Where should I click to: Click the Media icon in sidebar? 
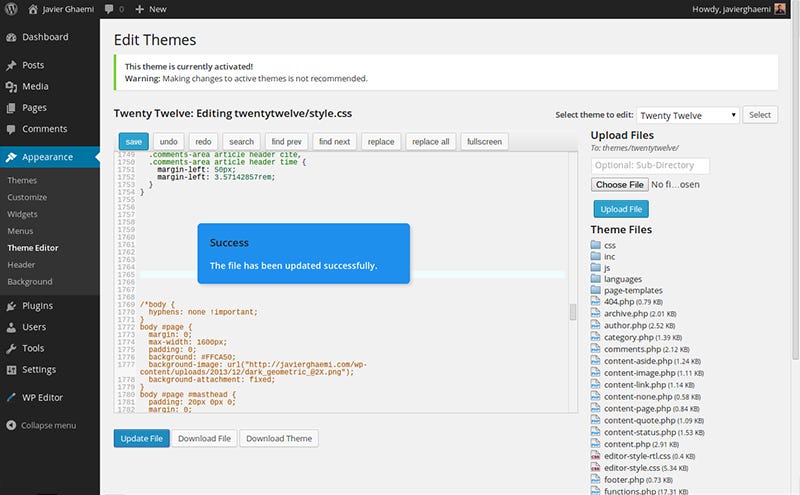[x=11, y=87]
